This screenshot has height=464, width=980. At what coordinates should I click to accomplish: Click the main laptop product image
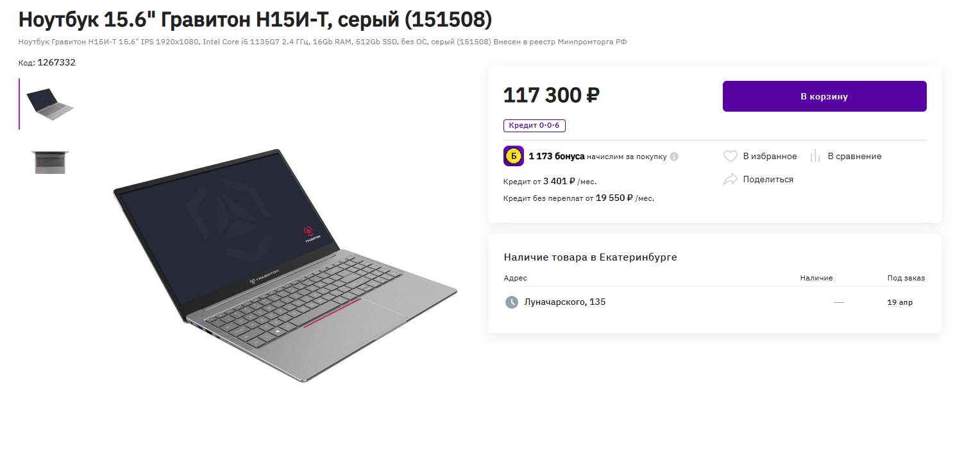click(x=285, y=266)
